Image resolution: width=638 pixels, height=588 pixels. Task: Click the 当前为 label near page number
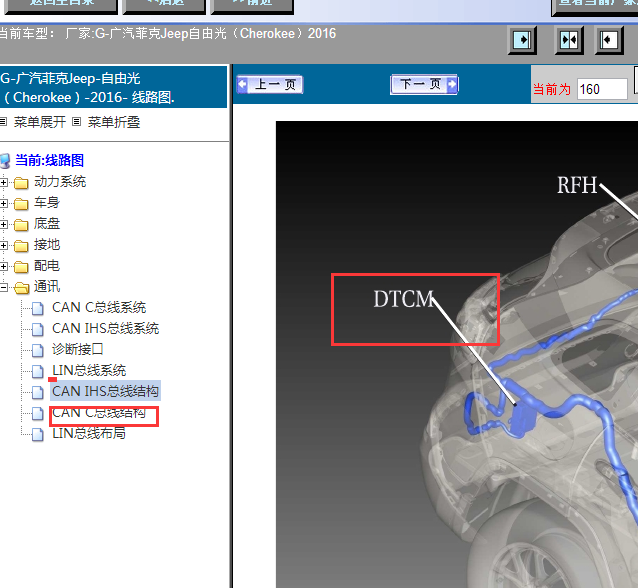[x=552, y=89]
